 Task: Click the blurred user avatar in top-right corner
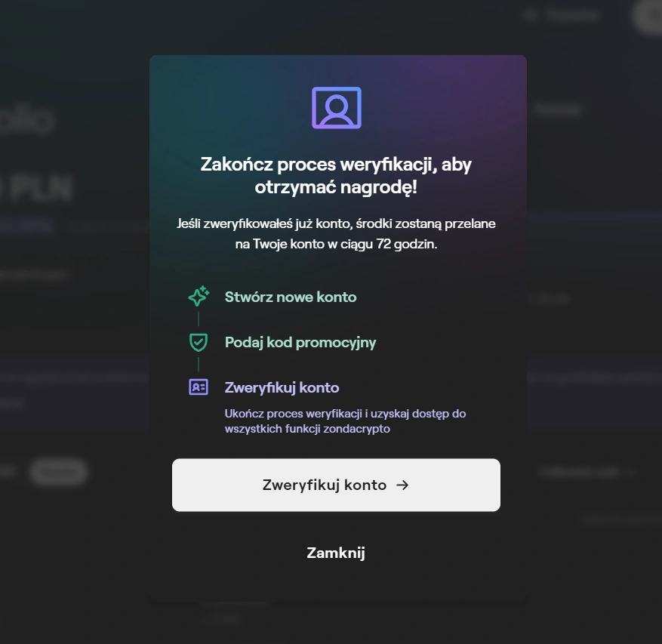click(648, 16)
